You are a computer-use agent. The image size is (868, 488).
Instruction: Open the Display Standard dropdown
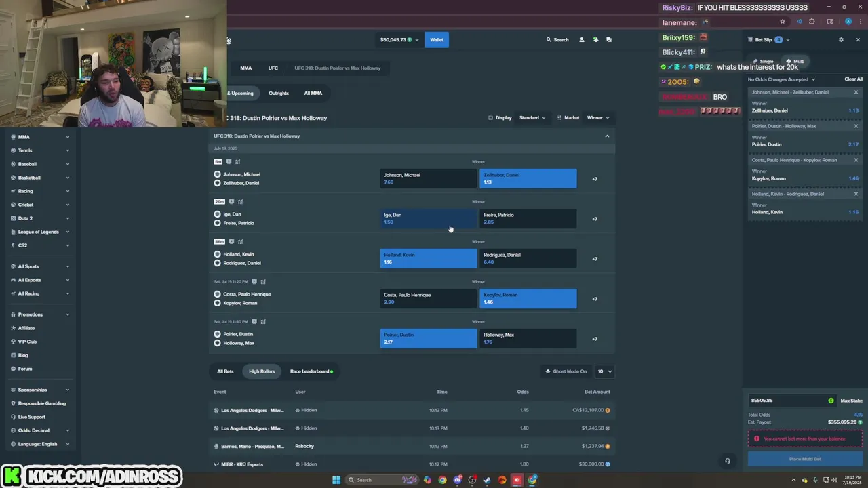coord(532,118)
